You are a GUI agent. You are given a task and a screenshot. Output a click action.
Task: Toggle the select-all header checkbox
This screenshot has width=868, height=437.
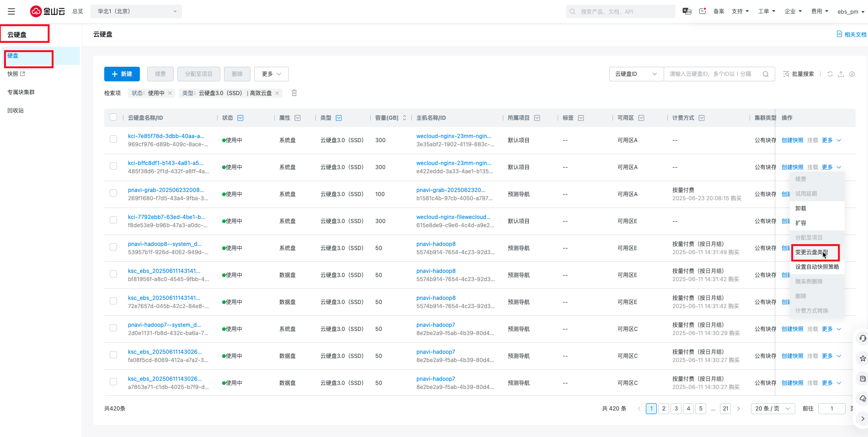click(113, 117)
